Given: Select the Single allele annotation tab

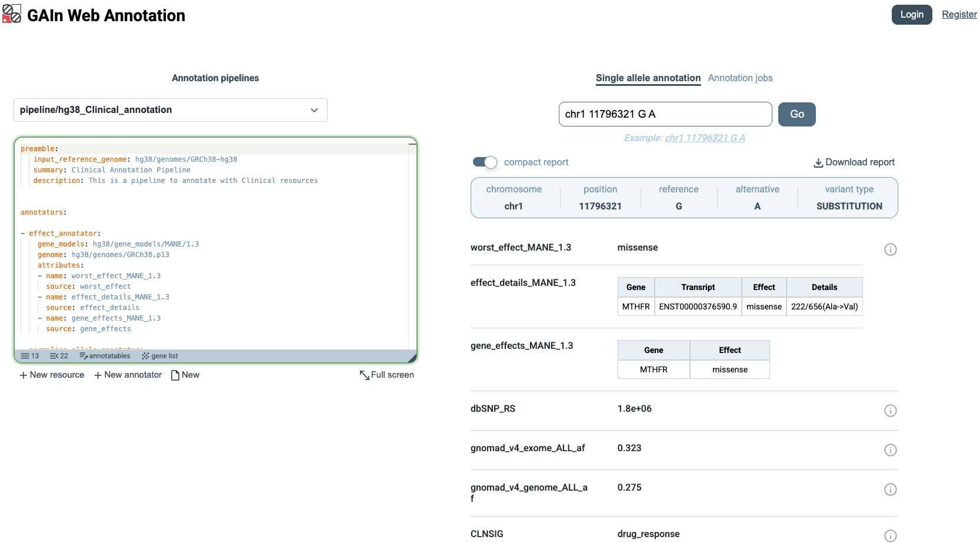Looking at the screenshot, I should coord(648,78).
